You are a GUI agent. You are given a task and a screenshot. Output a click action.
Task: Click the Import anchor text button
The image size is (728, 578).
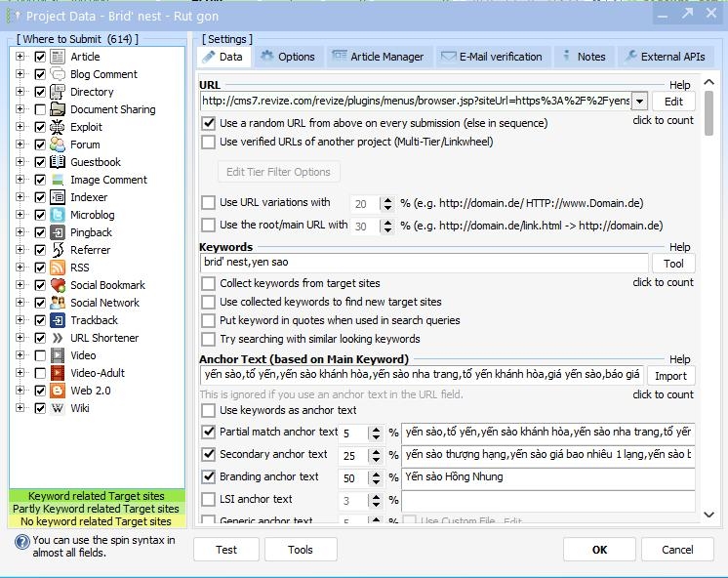670,376
